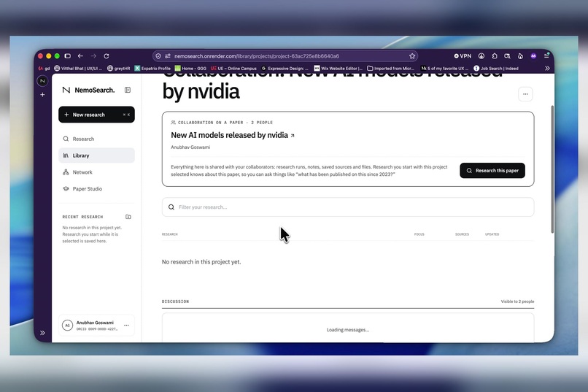Open the Vitthal Bhat bookmark
Screen dimensions: 588x392
[78, 69]
